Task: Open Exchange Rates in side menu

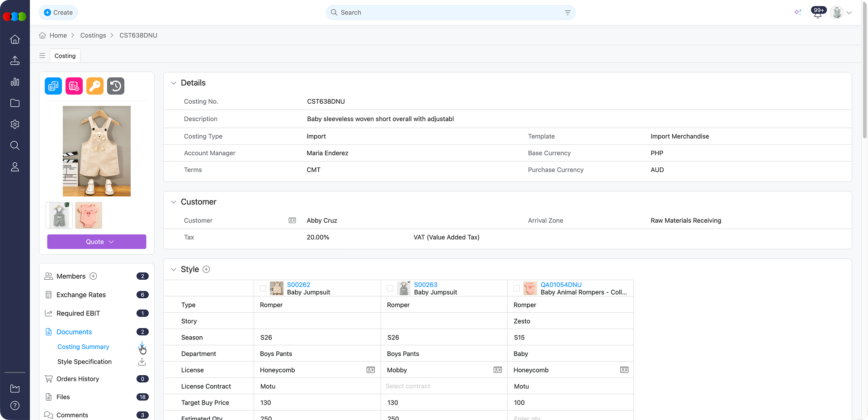Action: [81, 295]
